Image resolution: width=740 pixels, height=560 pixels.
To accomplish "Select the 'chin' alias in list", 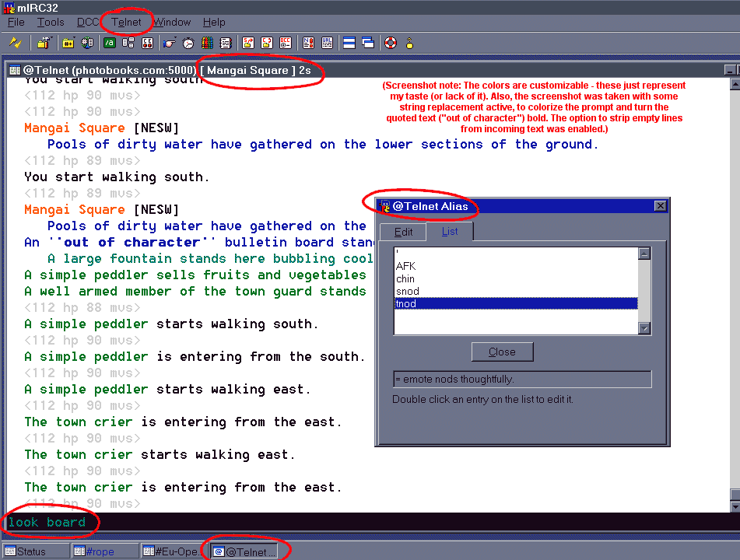I will [405, 278].
